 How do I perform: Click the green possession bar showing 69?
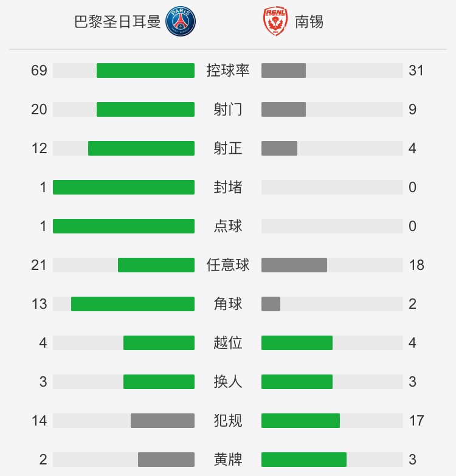(x=145, y=71)
